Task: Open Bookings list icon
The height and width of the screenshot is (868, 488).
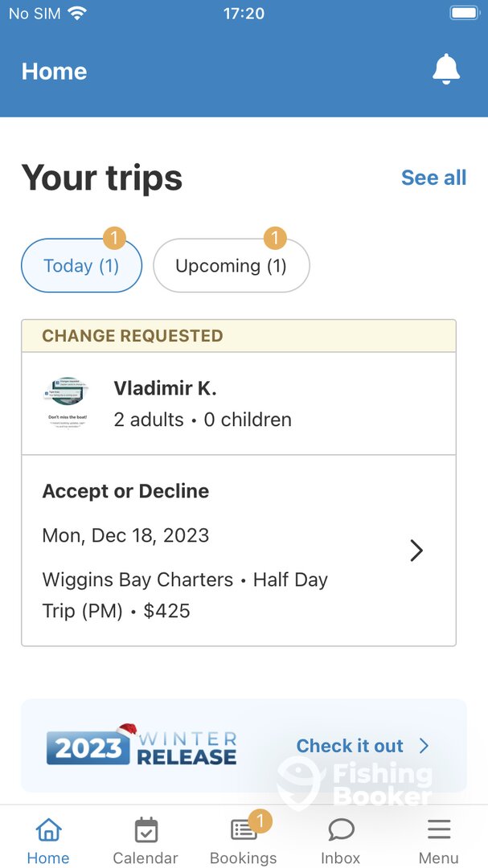Action: click(243, 830)
